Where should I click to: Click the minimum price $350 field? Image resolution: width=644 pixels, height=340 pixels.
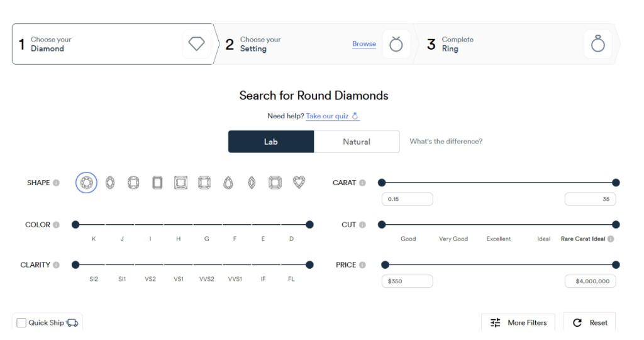[407, 281]
